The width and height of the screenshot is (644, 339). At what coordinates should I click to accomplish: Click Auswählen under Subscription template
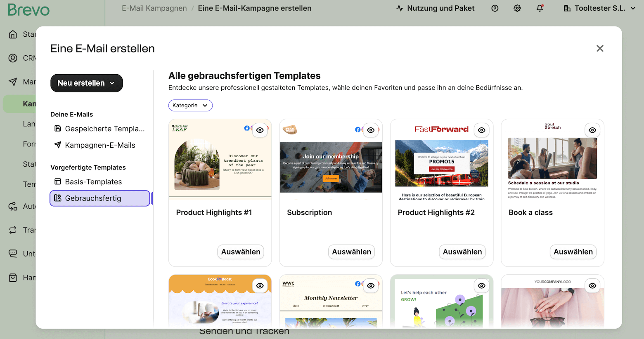(351, 252)
